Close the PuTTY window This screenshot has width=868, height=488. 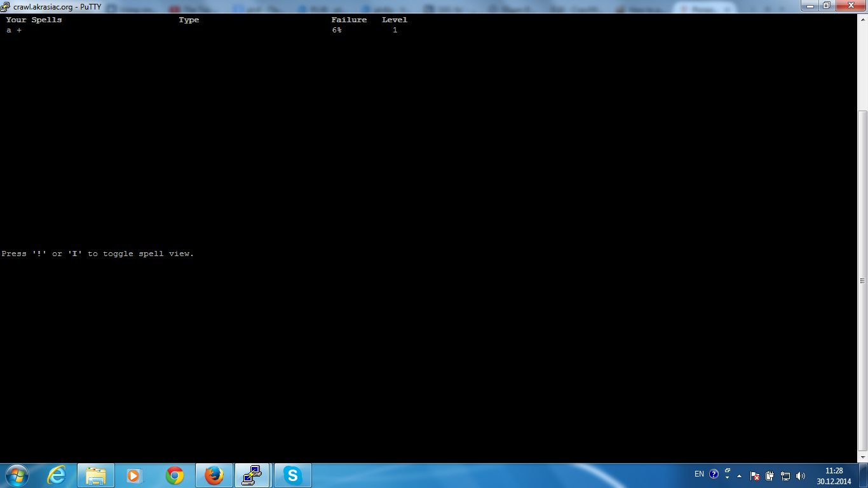coord(850,5)
